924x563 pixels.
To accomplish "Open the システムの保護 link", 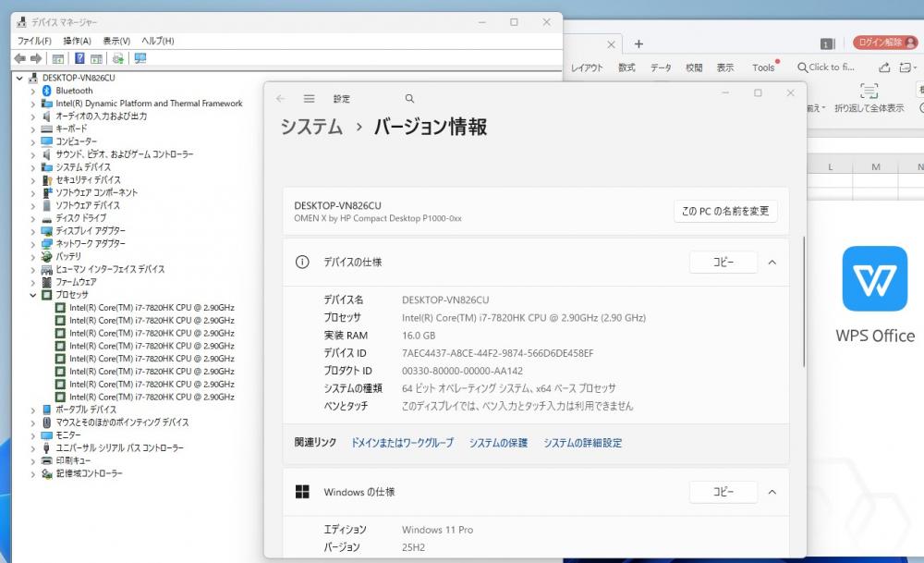I will 498,443.
